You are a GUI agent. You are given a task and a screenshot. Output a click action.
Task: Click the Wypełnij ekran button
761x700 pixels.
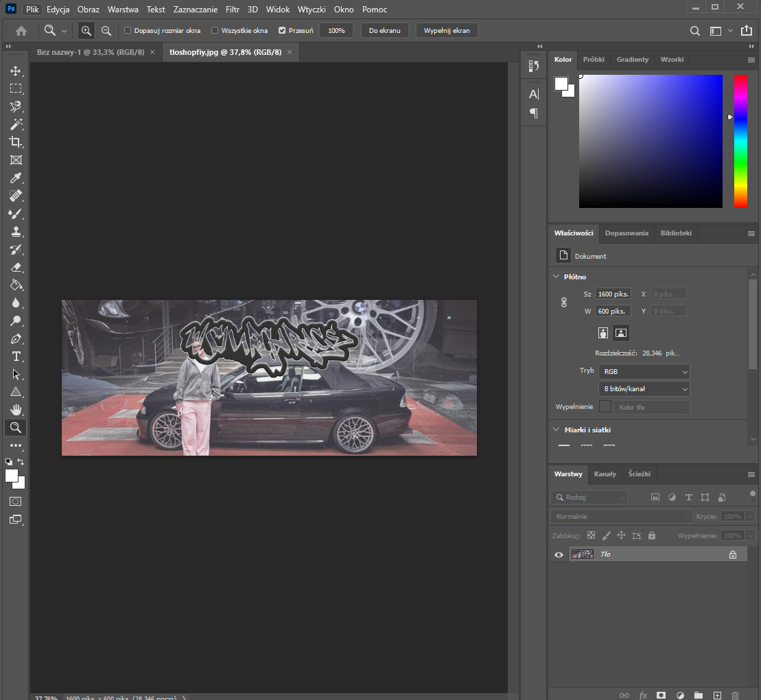point(446,31)
